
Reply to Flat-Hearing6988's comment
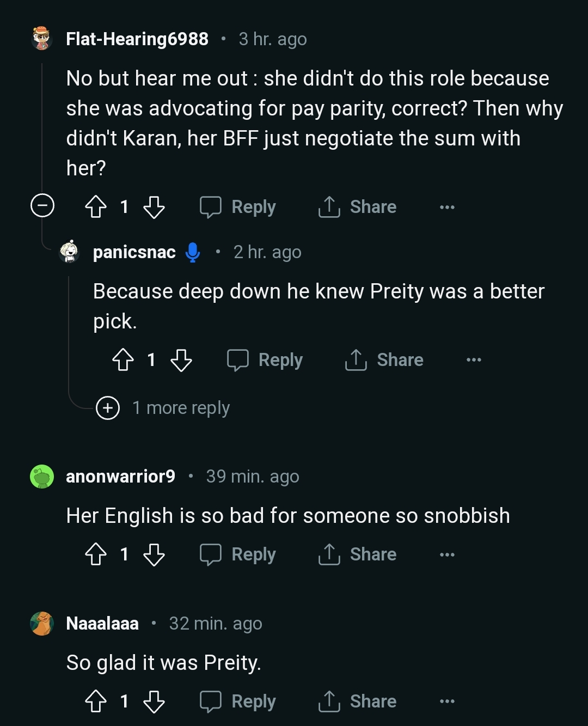point(238,207)
